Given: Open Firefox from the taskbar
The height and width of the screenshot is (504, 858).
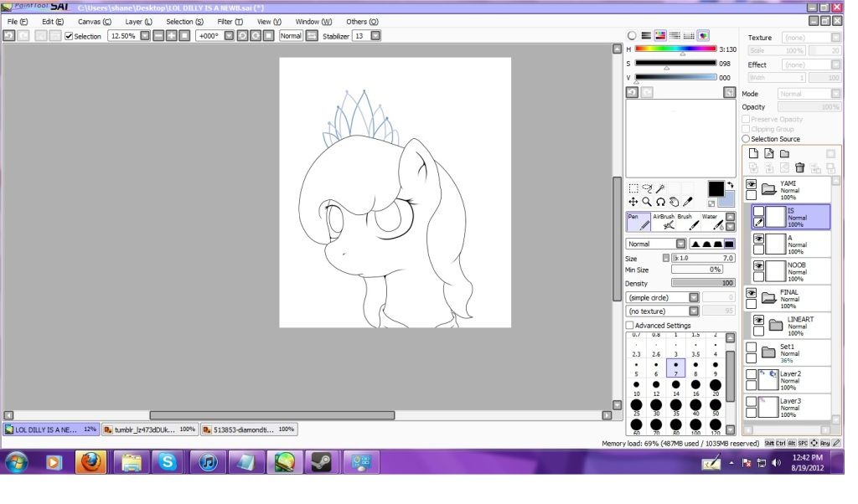Looking at the screenshot, I should (x=90, y=462).
